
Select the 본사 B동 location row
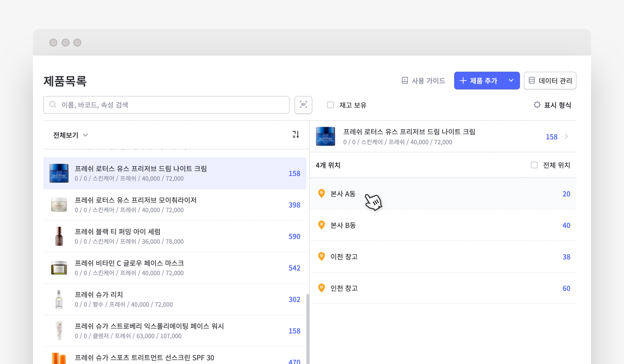pyautogui.click(x=443, y=225)
